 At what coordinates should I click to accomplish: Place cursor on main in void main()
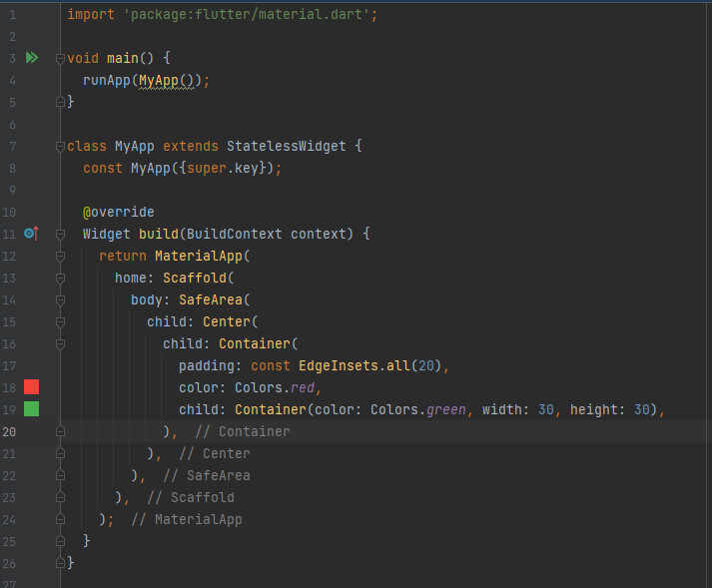tap(123, 58)
